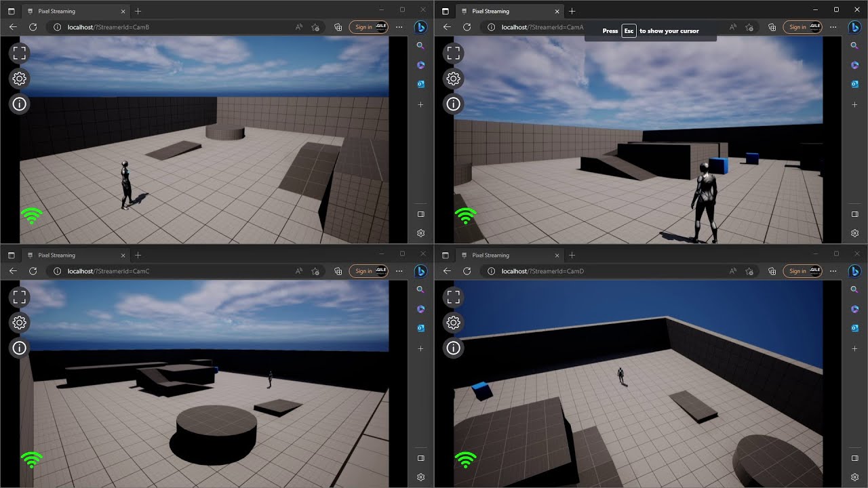Click Sign in button in CamA window
Viewport: 868px width, 488px height.
802,27
